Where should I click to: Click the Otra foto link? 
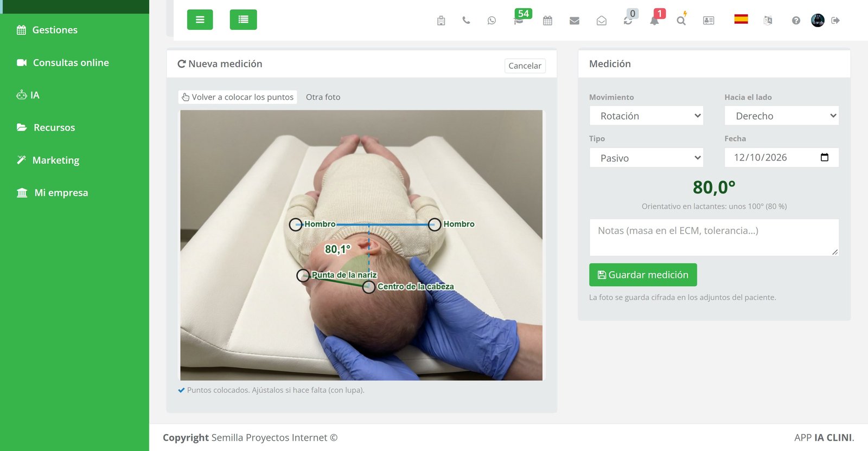pyautogui.click(x=323, y=97)
